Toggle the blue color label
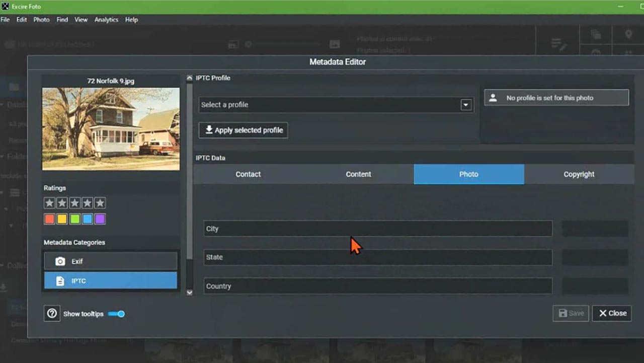Screen dimensions: 644x363 tap(87, 219)
